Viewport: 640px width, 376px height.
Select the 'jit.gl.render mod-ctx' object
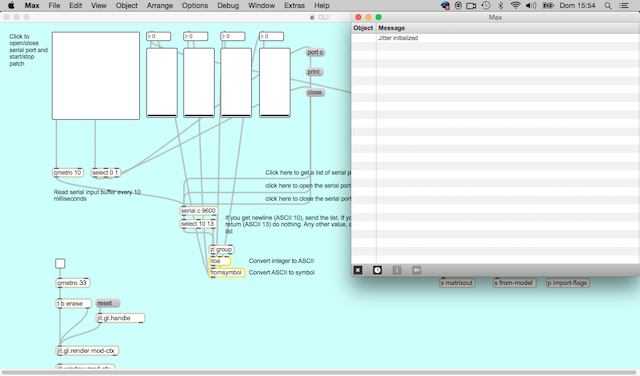tap(87, 350)
